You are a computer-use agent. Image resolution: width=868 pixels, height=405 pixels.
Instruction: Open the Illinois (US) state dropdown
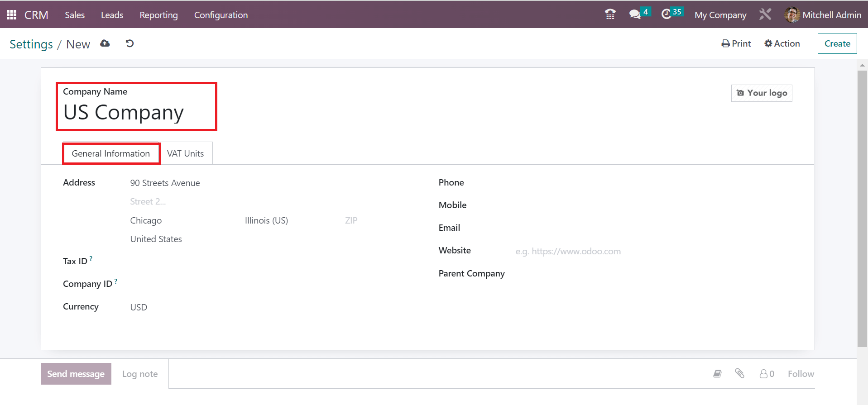pos(290,220)
